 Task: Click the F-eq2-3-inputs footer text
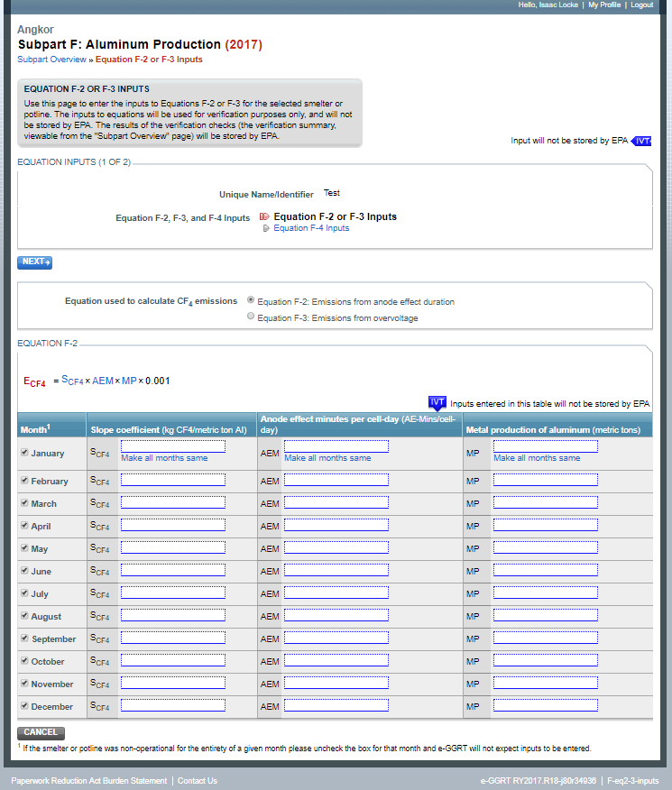pos(632,780)
